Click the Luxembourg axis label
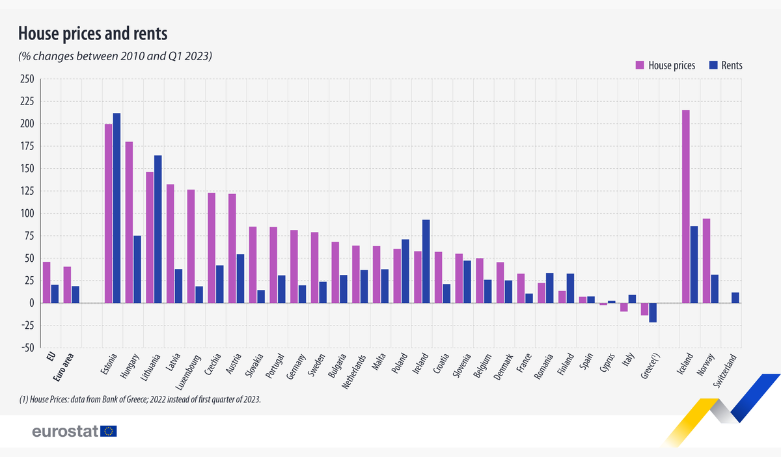Viewport: 781px width, 457px height. pos(188,371)
